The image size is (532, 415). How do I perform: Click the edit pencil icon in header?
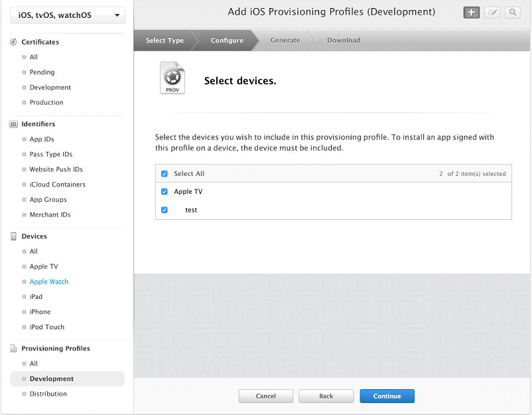point(492,13)
